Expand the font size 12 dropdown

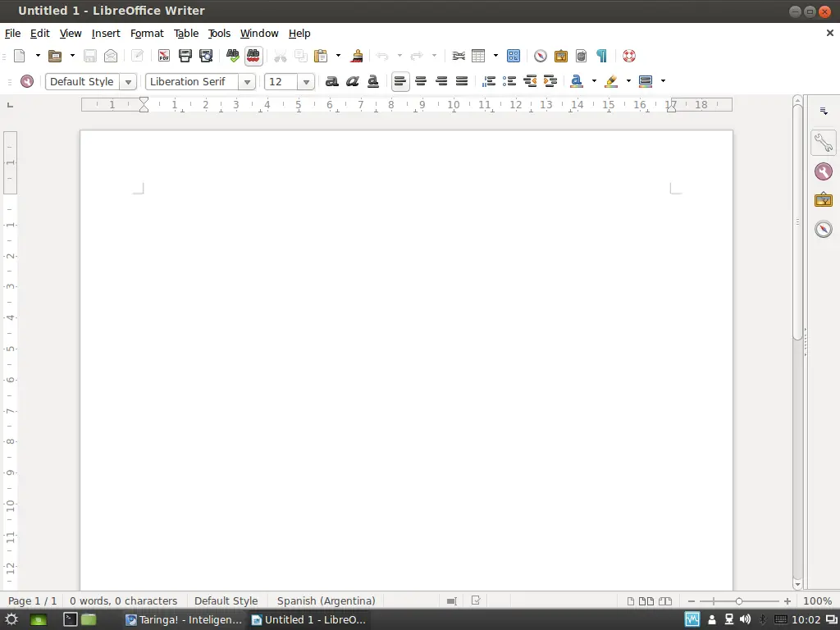point(306,82)
